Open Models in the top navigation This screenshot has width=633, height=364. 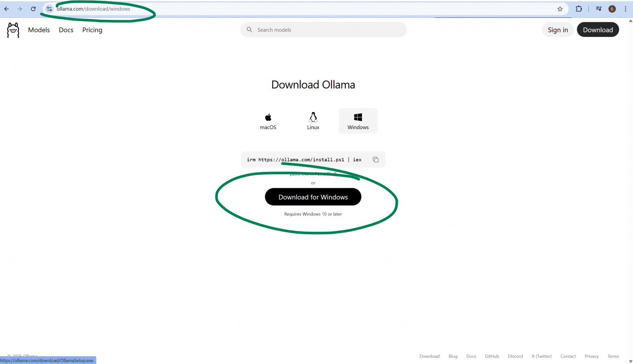[39, 30]
